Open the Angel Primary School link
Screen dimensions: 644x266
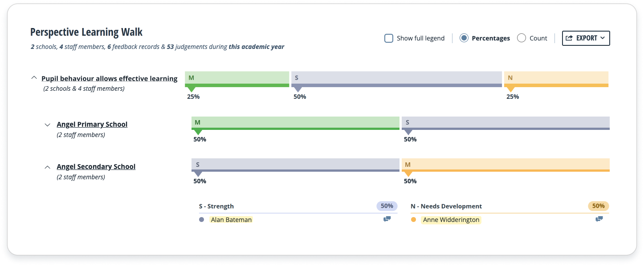(x=92, y=125)
